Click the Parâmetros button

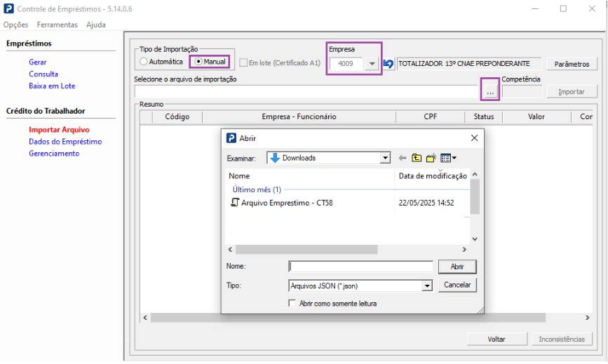click(572, 64)
